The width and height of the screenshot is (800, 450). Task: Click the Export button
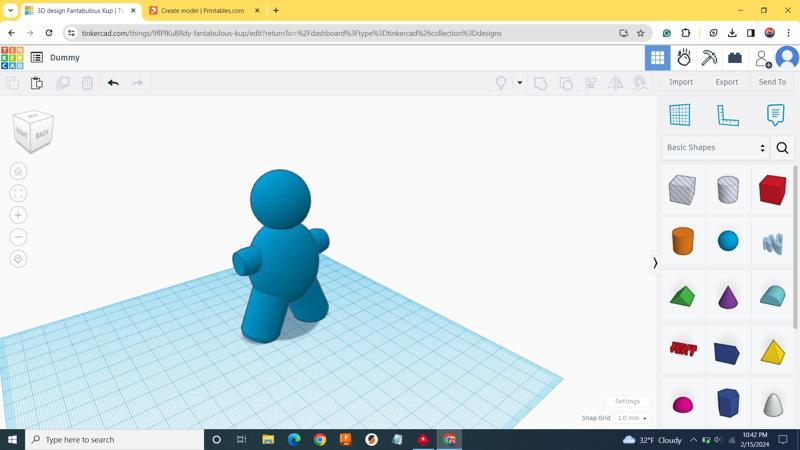(726, 82)
